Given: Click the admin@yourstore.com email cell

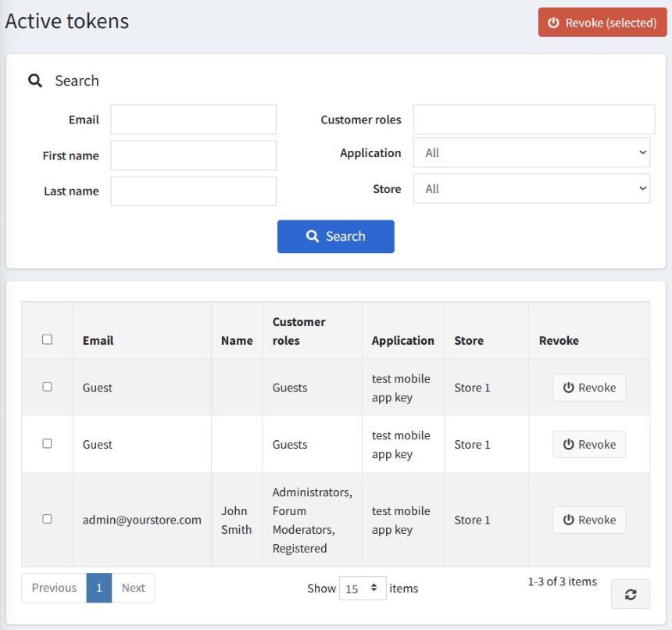Looking at the screenshot, I should point(142,520).
